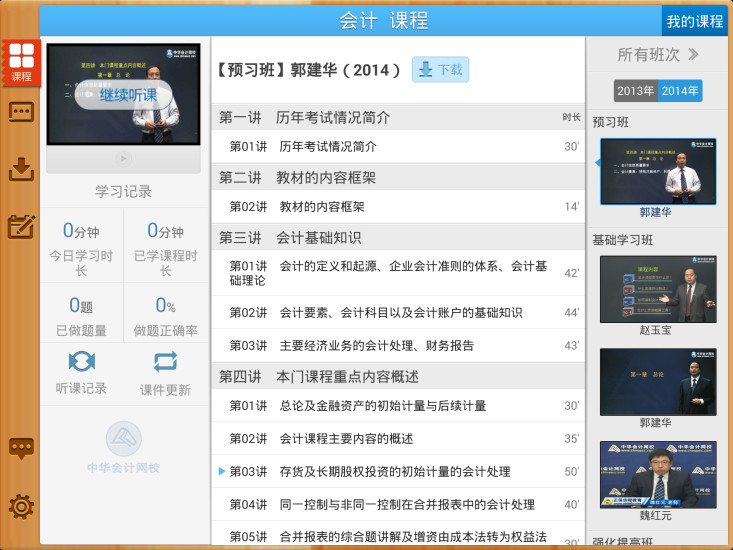This screenshot has width=733, height=550.
Task: Click the 基础学习班 category label
Action: click(x=623, y=240)
